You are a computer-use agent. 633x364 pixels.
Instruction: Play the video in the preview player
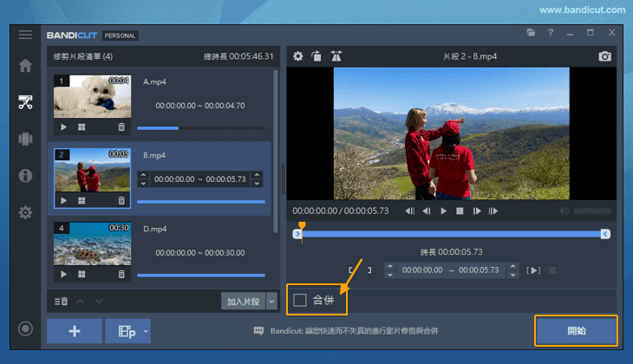coord(443,211)
